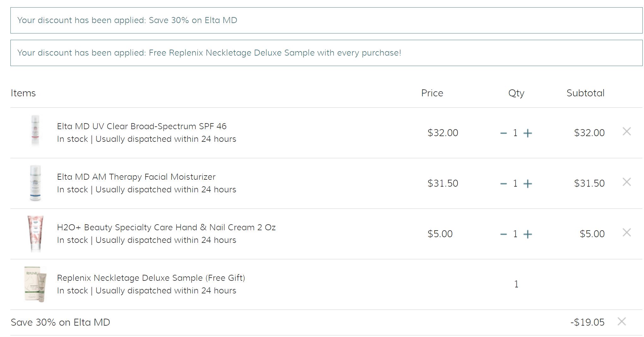Click the H2O+ Hand Cream product thumbnail
Screen dimensions: 644x337
(x=35, y=233)
